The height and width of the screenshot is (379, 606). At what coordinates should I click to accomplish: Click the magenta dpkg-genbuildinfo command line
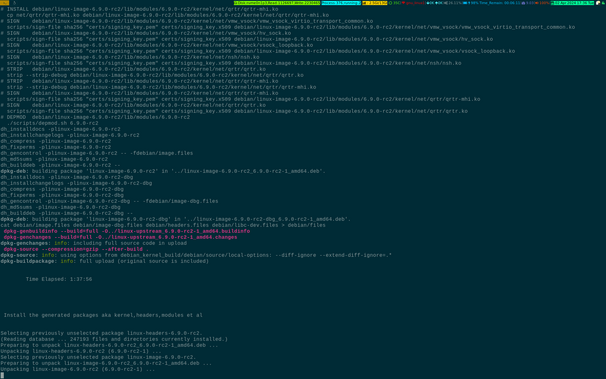tap(127, 231)
